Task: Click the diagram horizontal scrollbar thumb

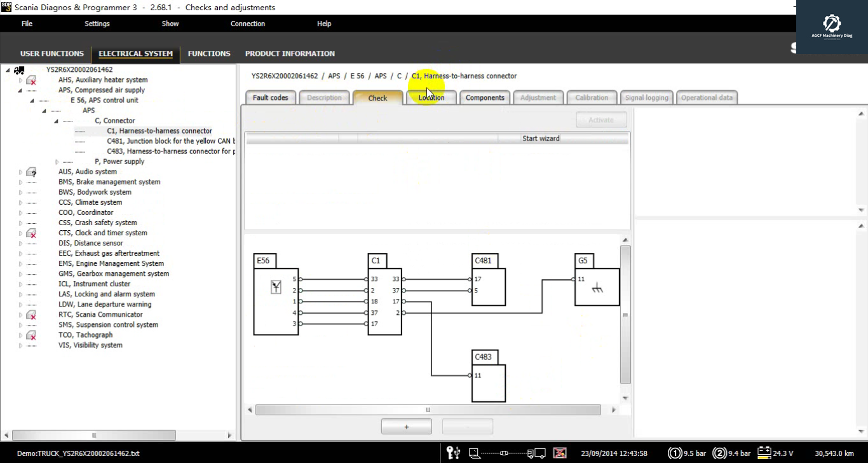Action: pos(428,410)
